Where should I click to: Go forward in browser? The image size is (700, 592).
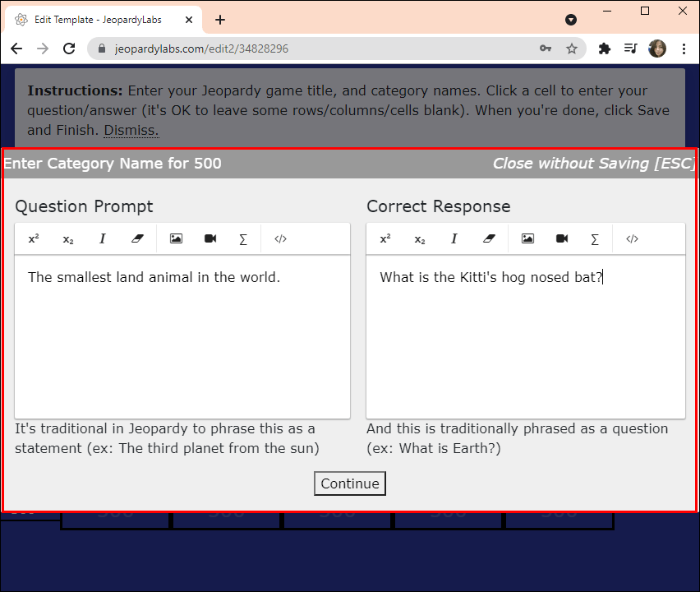click(x=43, y=49)
